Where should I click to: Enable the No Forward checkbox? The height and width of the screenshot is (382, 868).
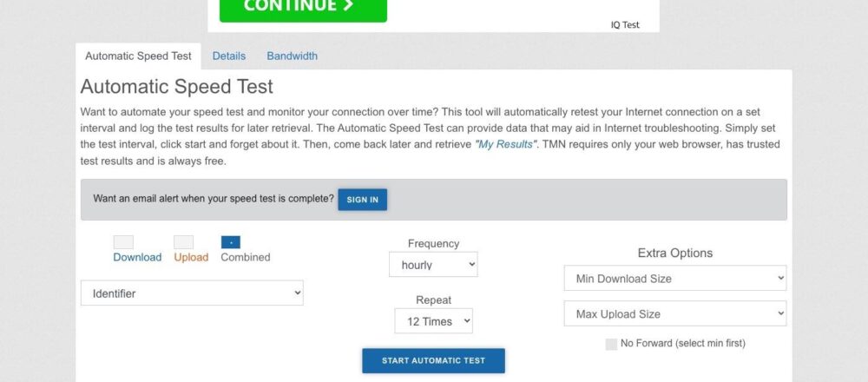(611, 344)
